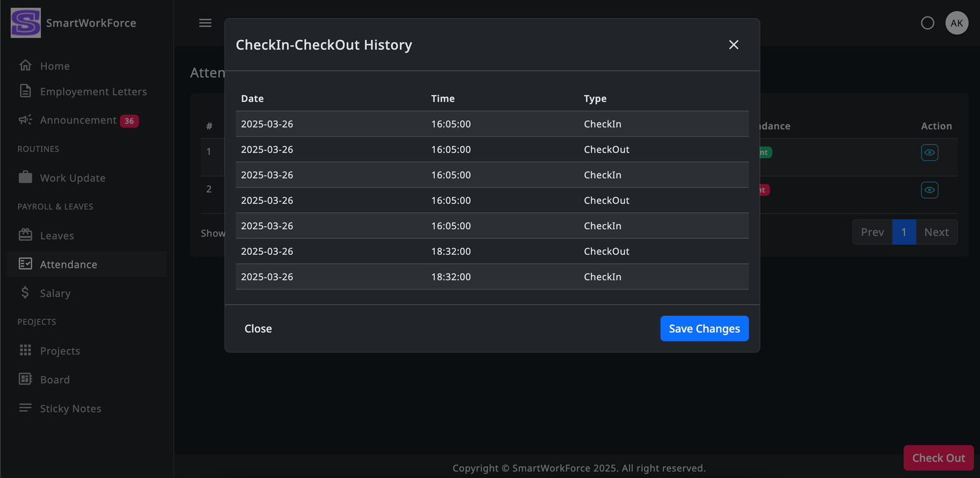Click the Work Update briefcase icon
Image resolution: width=980 pixels, height=478 pixels.
(x=25, y=178)
